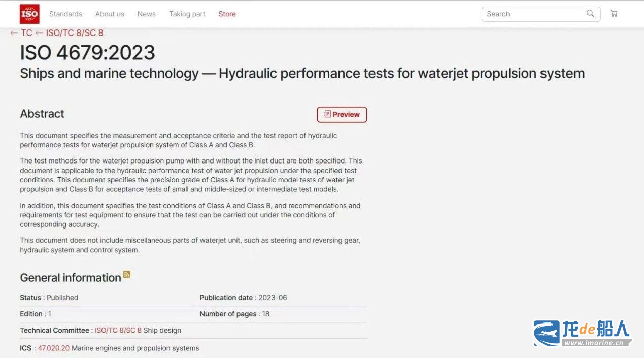Click the Publication date label
644x358 pixels.
tap(228, 298)
